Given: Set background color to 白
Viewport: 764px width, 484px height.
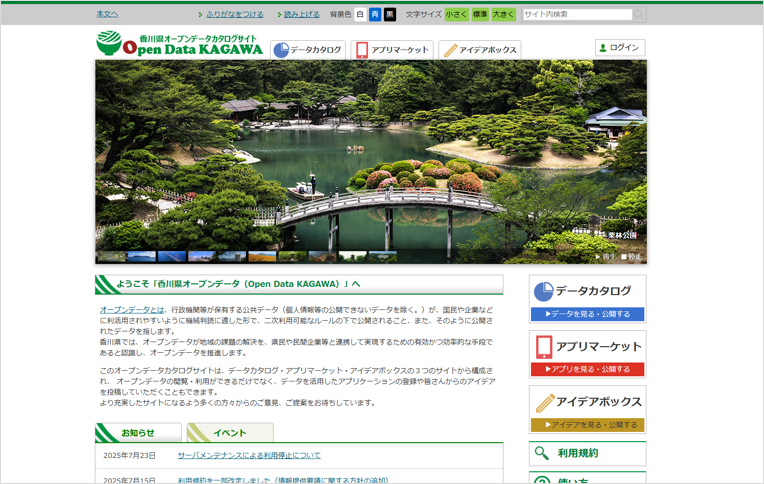Looking at the screenshot, I should (360, 15).
